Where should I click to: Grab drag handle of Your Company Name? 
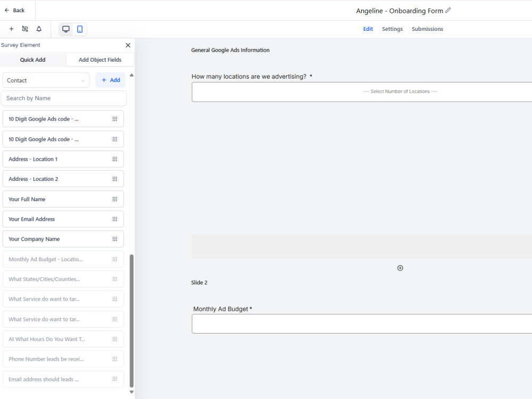click(x=115, y=239)
